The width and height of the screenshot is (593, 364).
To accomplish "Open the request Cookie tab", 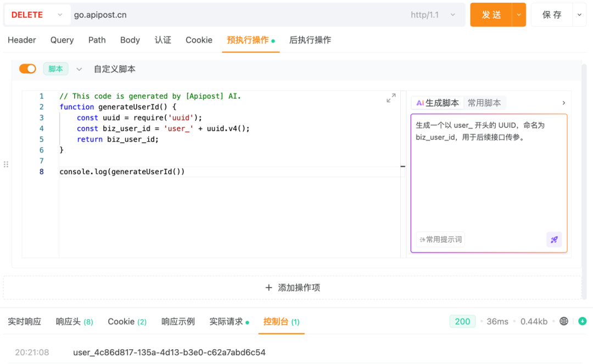I will [199, 40].
